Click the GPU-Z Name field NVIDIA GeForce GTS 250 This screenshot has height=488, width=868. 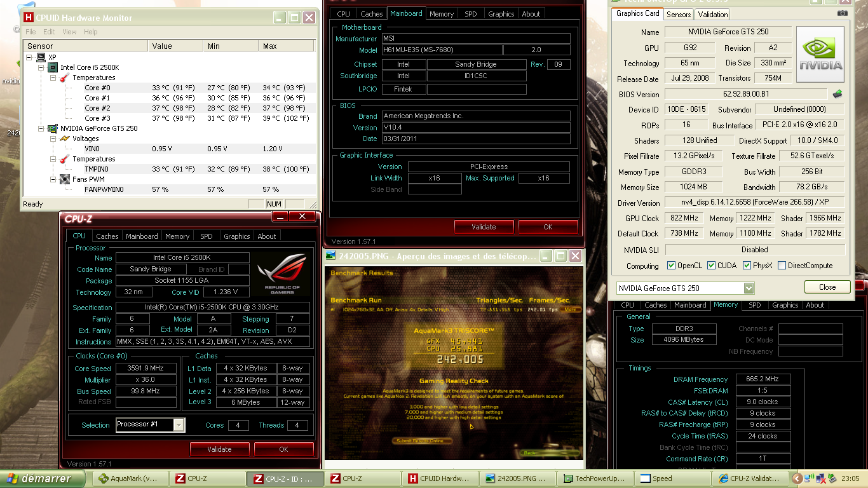coord(728,32)
